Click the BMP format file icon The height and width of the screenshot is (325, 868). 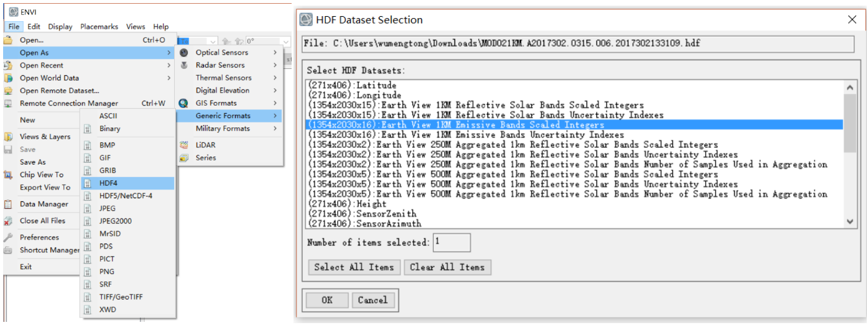click(x=88, y=145)
